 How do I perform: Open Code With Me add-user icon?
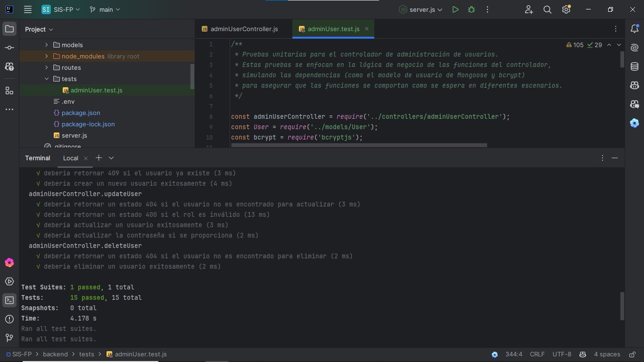click(x=528, y=9)
